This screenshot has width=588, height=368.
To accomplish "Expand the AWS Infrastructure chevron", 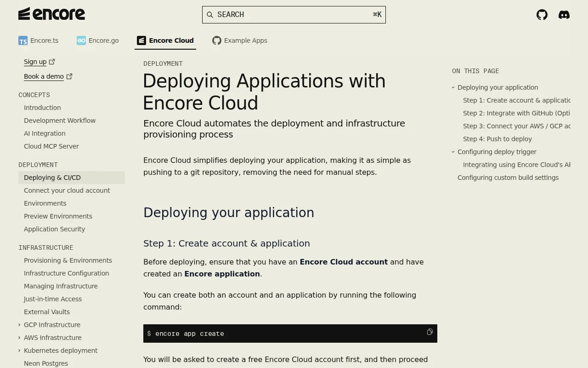I will pyautogui.click(x=19, y=338).
